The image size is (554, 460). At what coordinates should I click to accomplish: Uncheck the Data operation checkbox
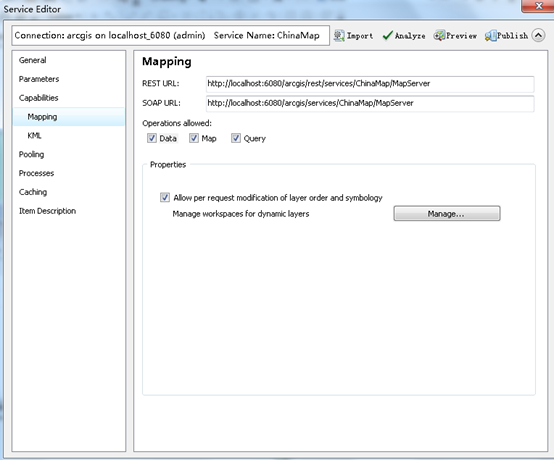pos(152,138)
